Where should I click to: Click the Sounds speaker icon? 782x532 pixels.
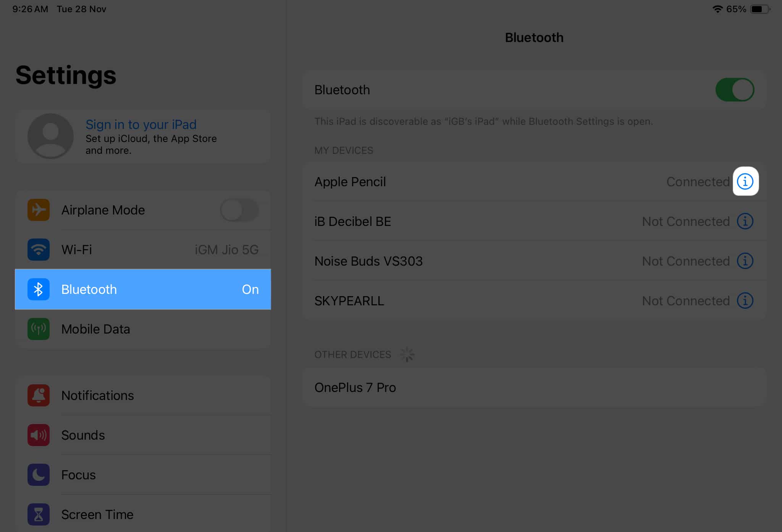coord(39,435)
